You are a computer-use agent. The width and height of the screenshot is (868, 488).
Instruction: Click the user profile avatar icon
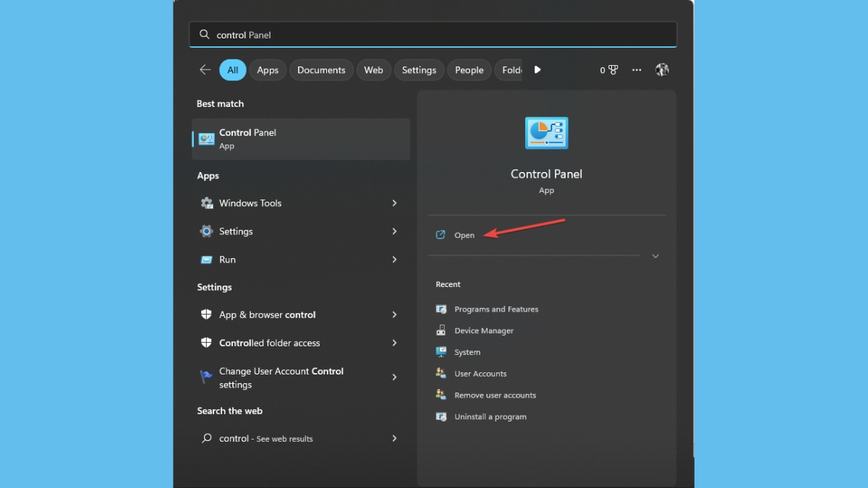click(x=662, y=70)
